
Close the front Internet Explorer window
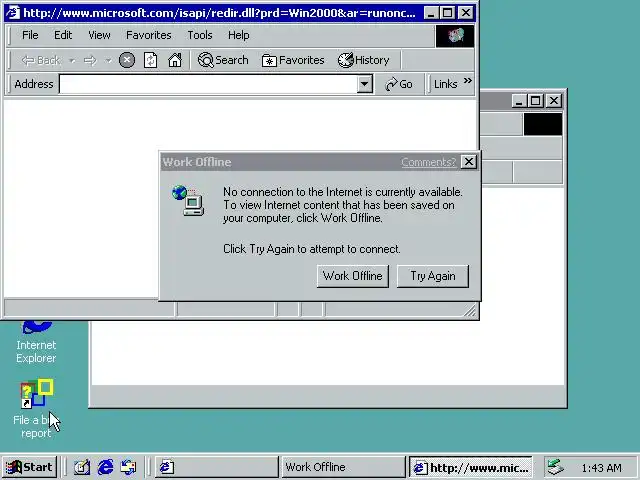tap(466, 13)
